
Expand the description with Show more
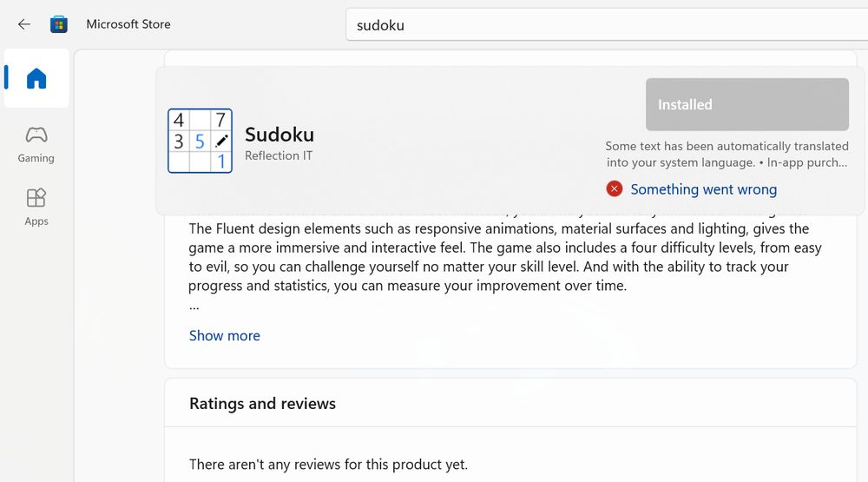click(x=225, y=335)
